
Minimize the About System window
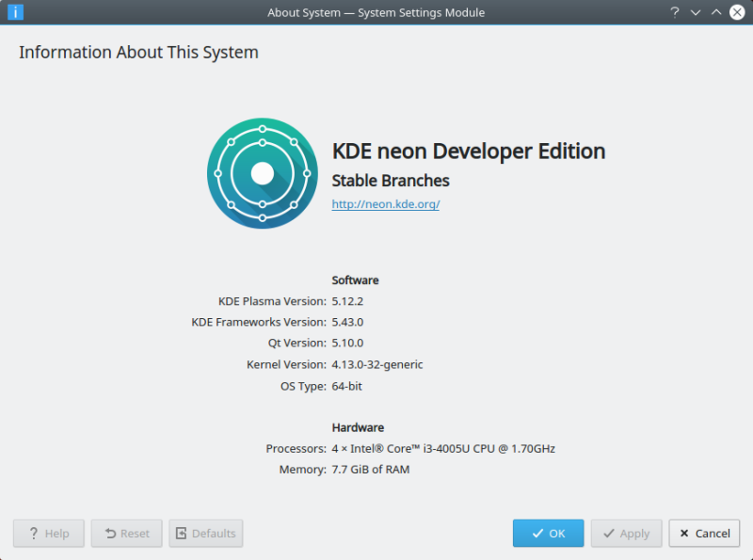tap(696, 12)
